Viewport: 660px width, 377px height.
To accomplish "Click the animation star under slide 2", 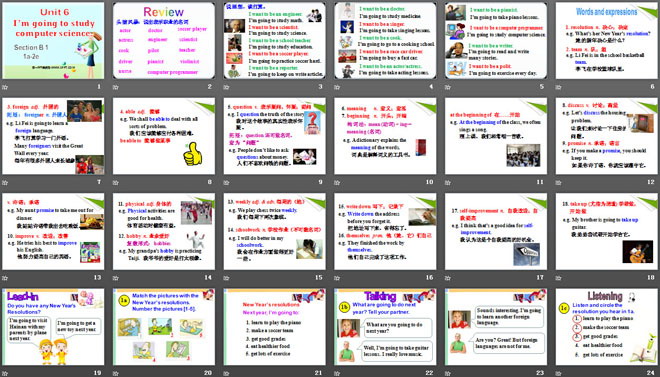I will 116,87.
